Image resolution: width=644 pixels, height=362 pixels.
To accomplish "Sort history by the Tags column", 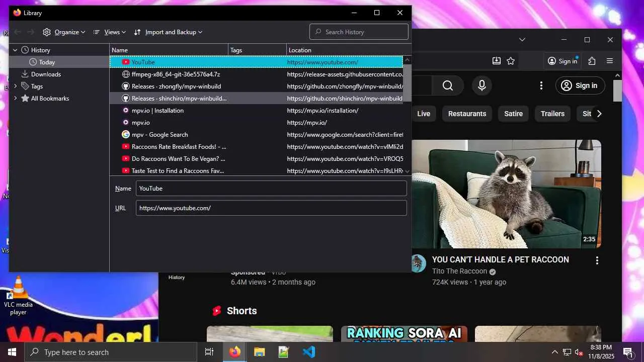I will [257, 50].
